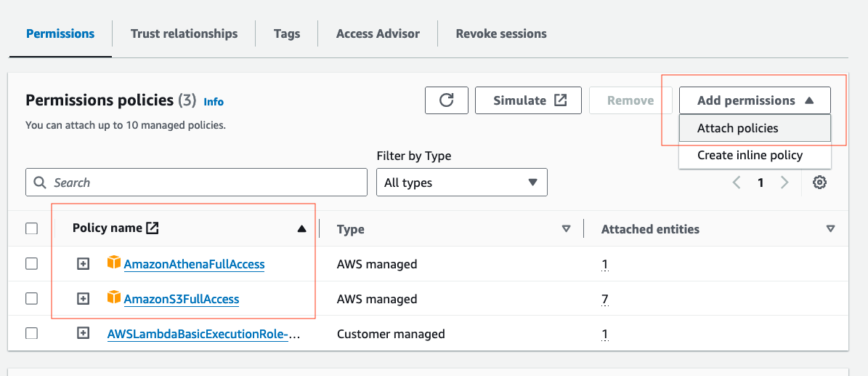The height and width of the screenshot is (376, 868).
Task: Check the AmazonAthenaFullAccess row checkbox
Action: click(x=31, y=264)
